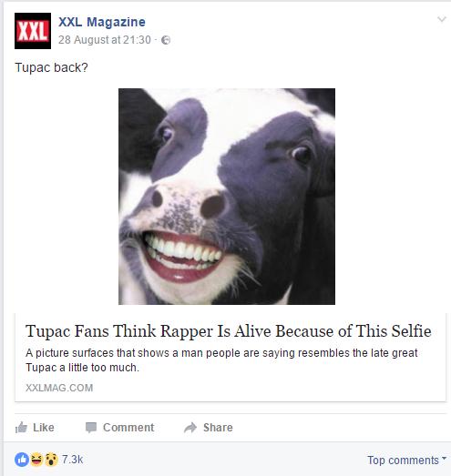Click the XXL Magazine profile logo

point(33,31)
